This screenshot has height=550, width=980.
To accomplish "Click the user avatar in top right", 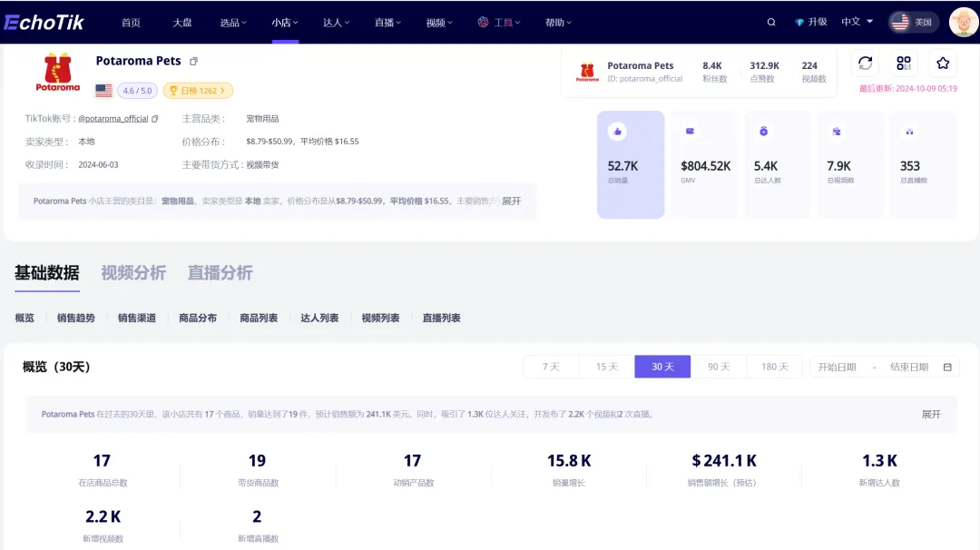I will point(963,22).
